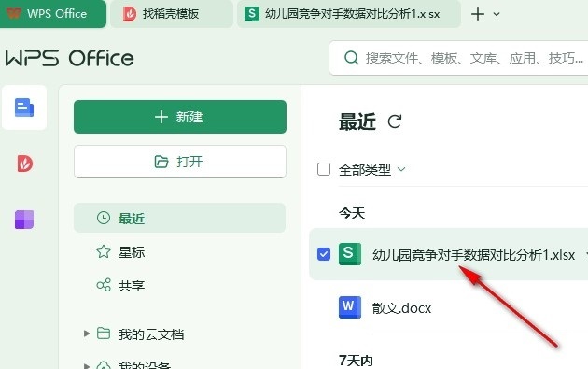Screen dimensions: 588x369
Task: Uncheck the checkbox for 幼儿园竞争对手数据对比分析1.xlsx
Action: point(324,254)
